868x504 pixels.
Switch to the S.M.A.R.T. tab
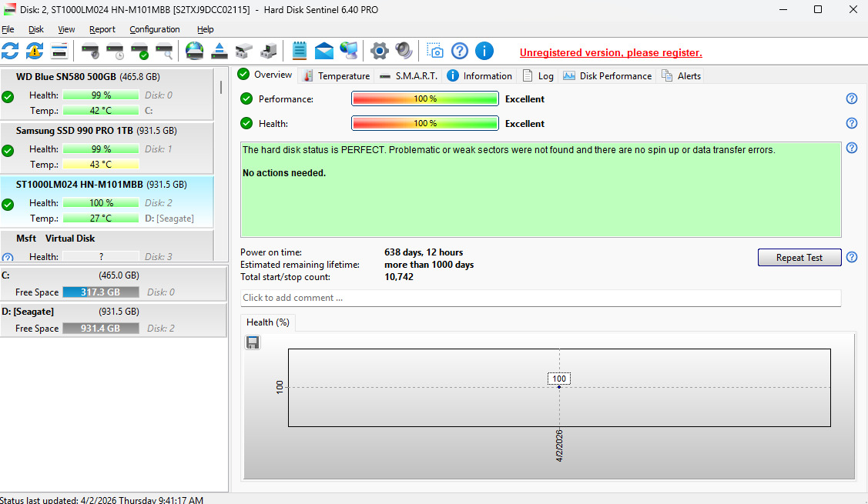coord(408,76)
